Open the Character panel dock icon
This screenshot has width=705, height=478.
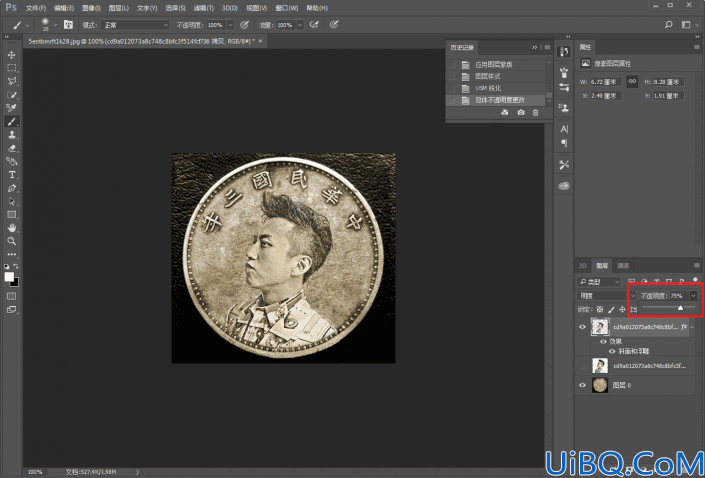[x=564, y=129]
